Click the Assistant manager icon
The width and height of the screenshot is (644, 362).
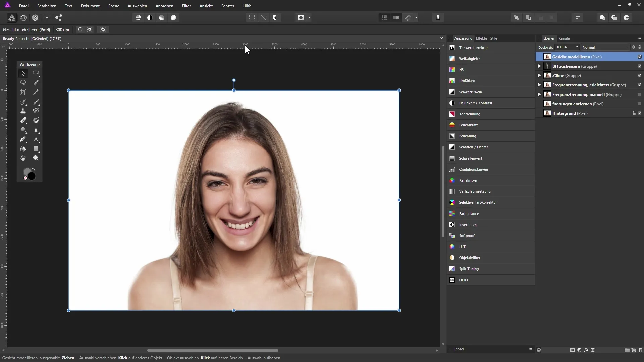[438, 18]
